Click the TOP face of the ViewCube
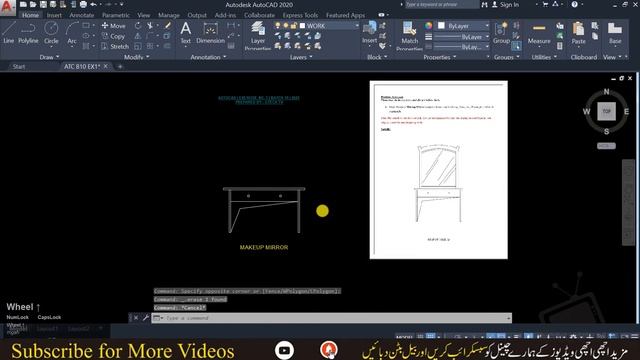 (606, 111)
